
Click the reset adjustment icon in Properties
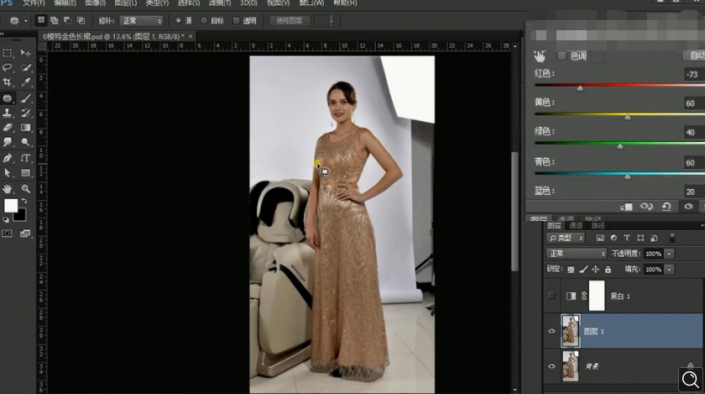point(666,206)
